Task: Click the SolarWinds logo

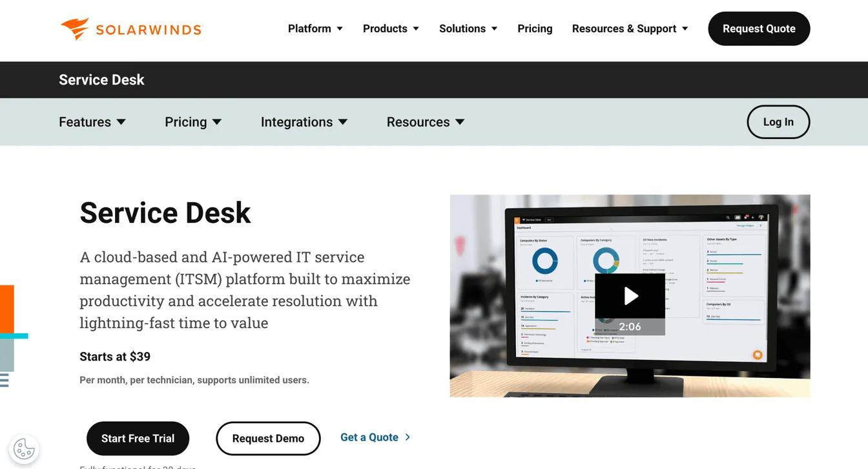Action: [x=131, y=29]
